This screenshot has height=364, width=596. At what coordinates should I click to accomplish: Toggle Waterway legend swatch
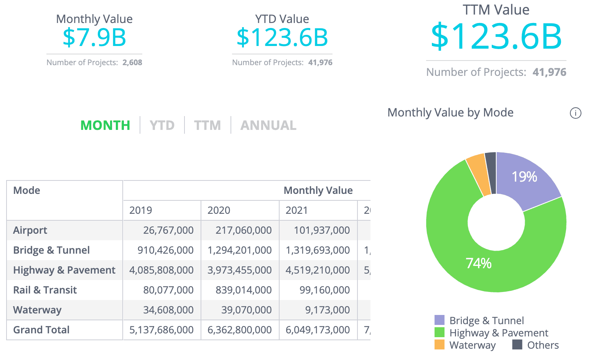pyautogui.click(x=440, y=345)
